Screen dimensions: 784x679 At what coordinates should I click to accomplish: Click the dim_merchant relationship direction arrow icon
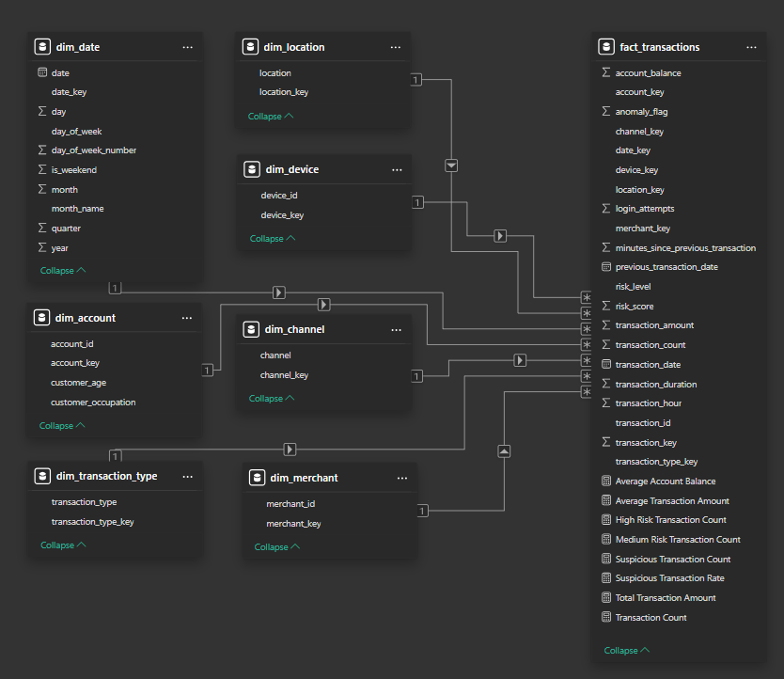[504, 451]
